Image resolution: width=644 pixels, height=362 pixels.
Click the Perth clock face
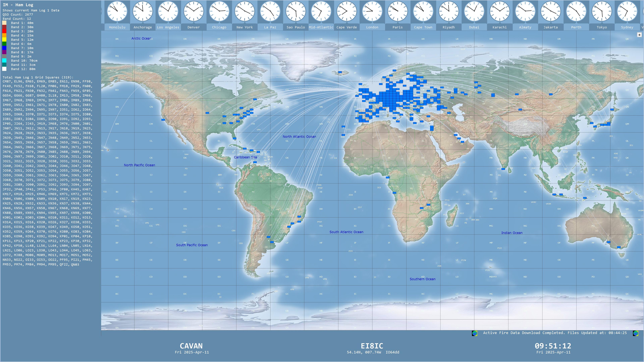[x=576, y=11]
